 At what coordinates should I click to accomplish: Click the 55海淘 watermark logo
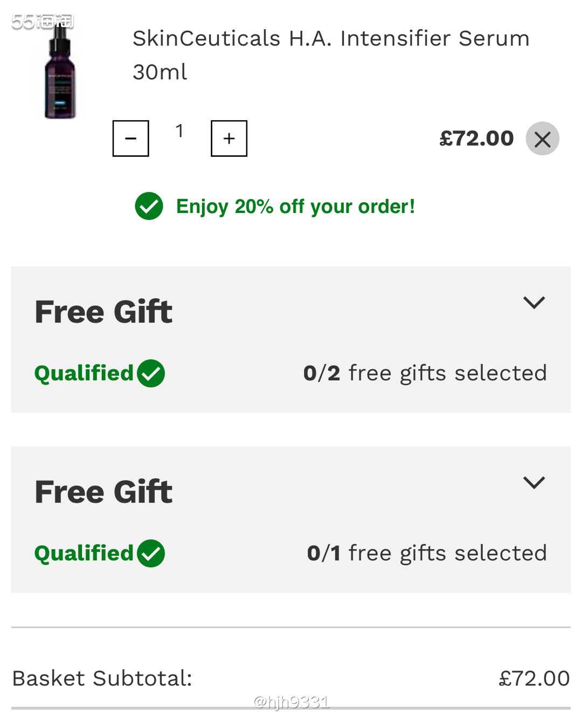click(42, 22)
